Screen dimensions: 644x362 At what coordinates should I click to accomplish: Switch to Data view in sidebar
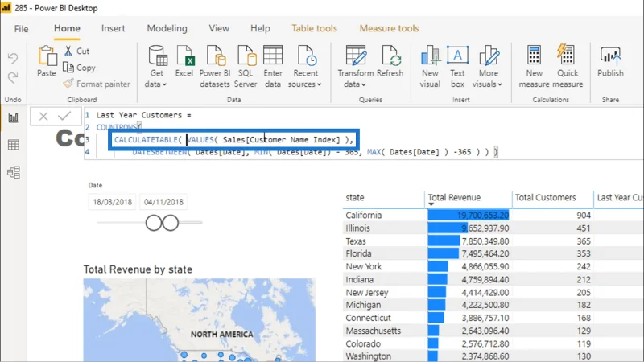pyautogui.click(x=13, y=145)
